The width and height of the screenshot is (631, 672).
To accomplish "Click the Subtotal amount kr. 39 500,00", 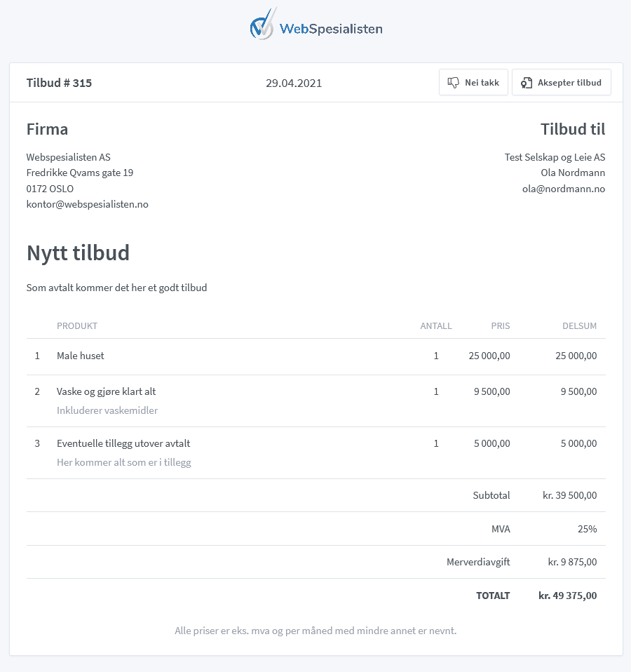I will pos(569,495).
